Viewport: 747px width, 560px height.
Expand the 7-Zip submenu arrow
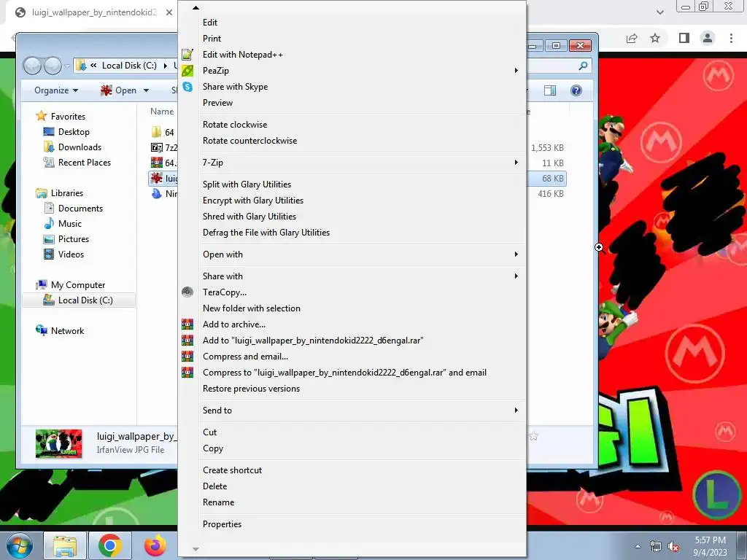point(516,163)
